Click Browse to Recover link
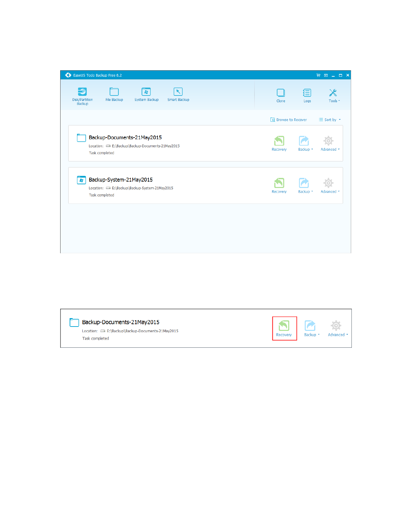The width and height of the screenshot is (412, 532). (289, 120)
